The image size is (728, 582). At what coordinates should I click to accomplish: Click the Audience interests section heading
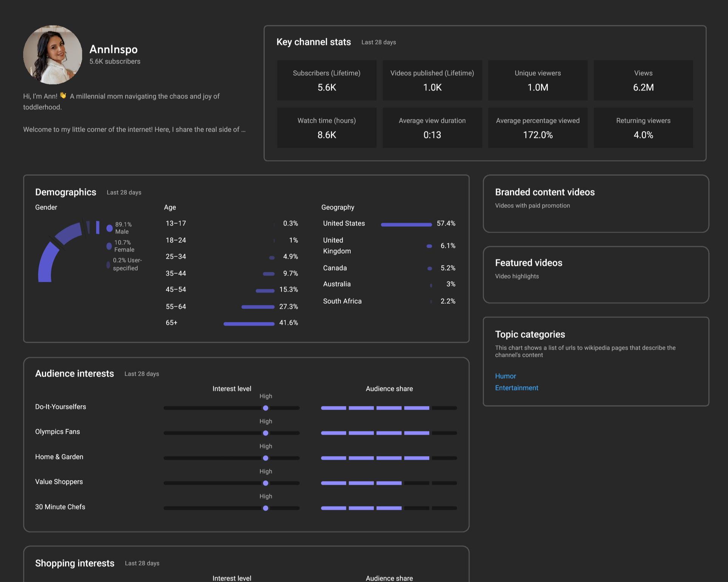click(x=74, y=374)
